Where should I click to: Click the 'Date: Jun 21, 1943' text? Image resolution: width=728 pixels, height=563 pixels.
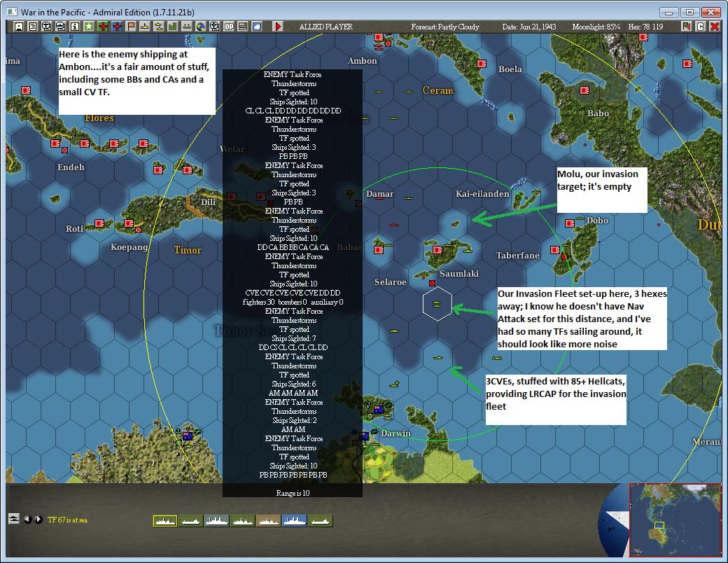point(528,27)
